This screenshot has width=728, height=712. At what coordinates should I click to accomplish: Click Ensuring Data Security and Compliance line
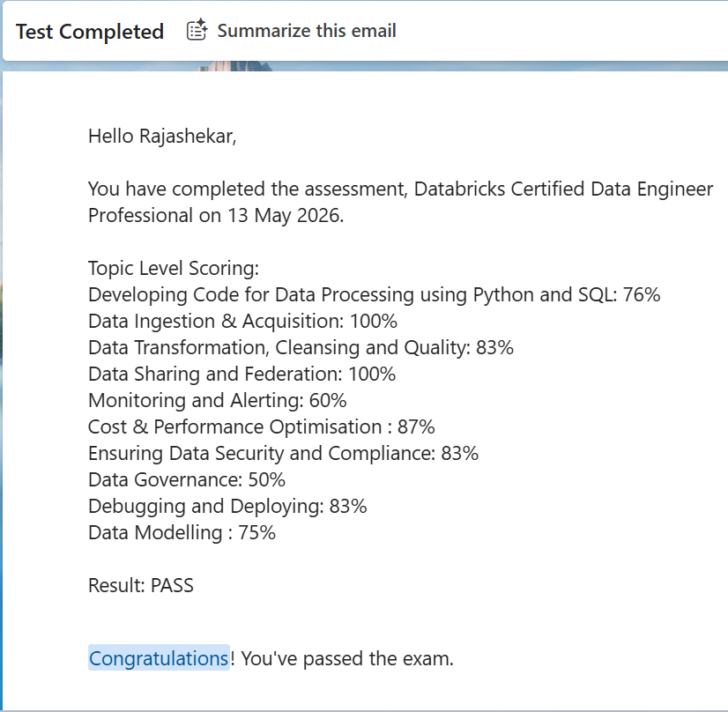(283, 454)
